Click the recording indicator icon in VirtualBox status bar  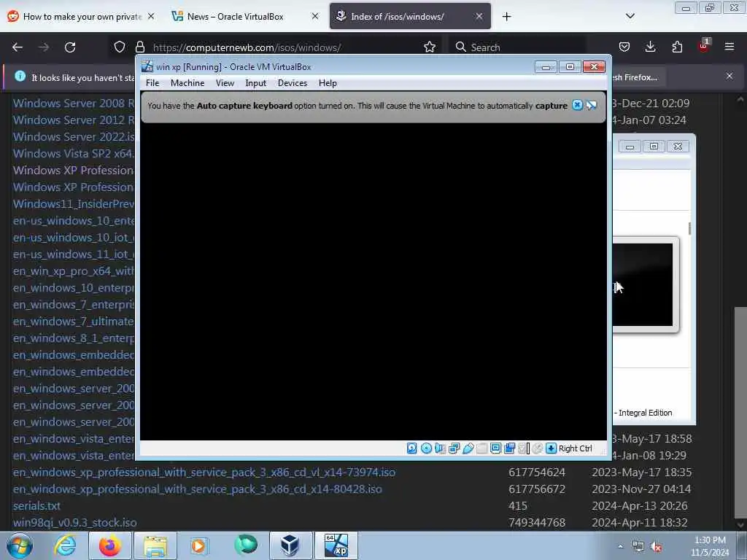click(x=509, y=448)
